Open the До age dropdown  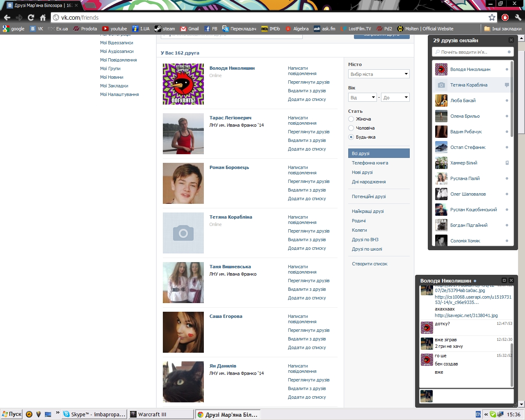click(395, 98)
